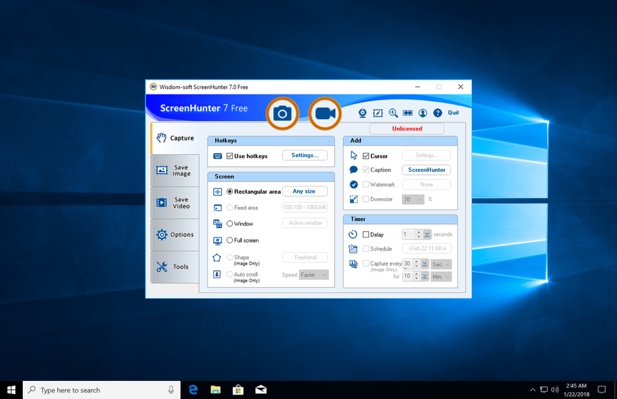617x399 pixels.
Task: Click the Freehand shape button
Action: [x=305, y=257]
